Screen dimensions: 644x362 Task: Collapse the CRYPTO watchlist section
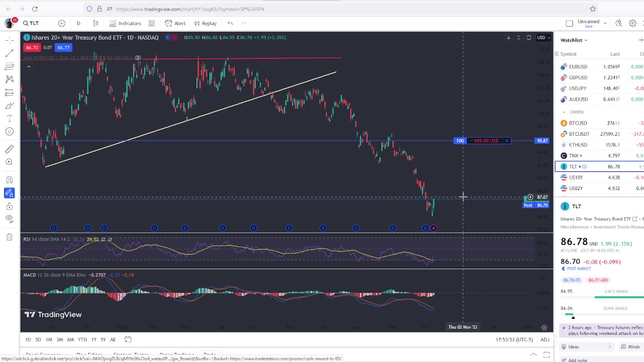tap(563, 112)
